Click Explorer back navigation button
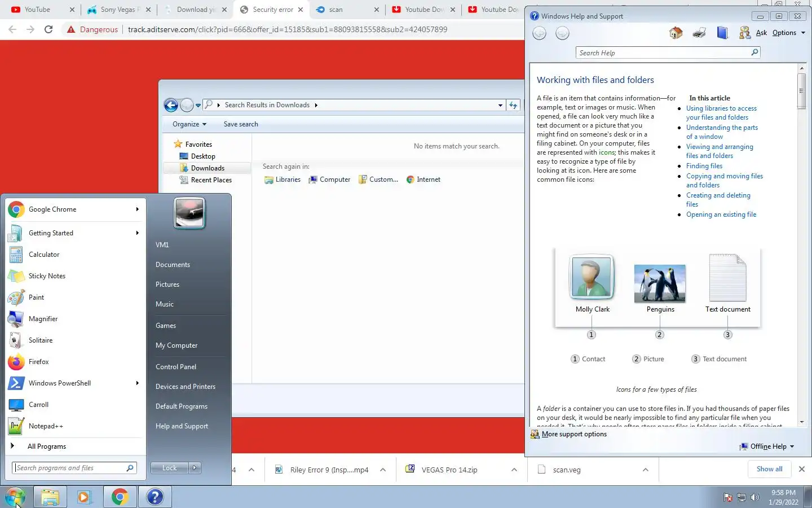The height and width of the screenshot is (508, 812). (x=171, y=105)
